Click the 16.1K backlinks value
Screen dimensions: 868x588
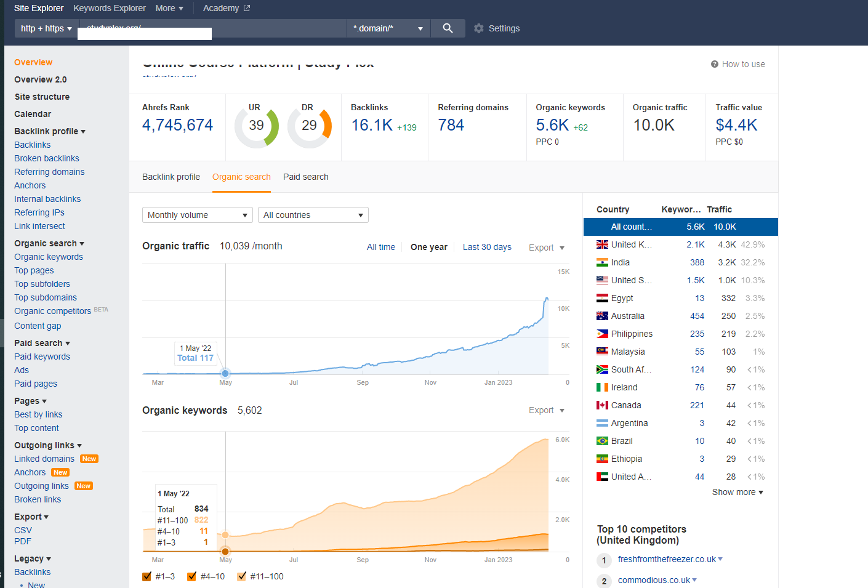[372, 125]
